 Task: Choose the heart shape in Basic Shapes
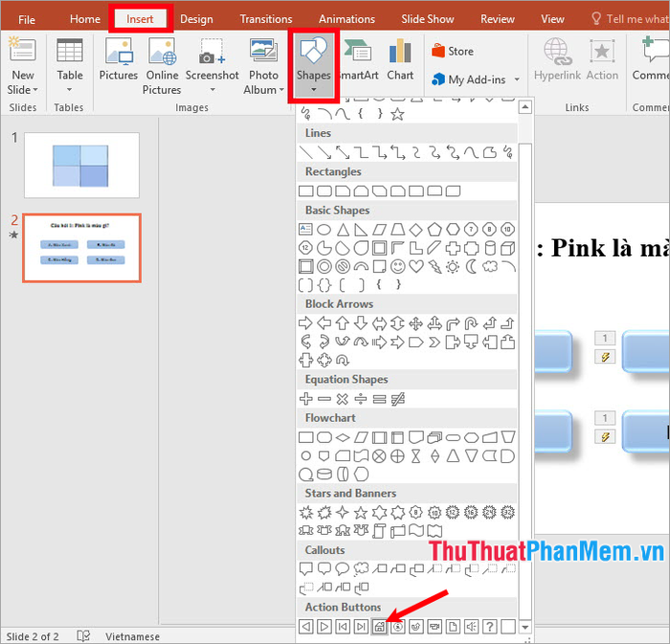click(416, 266)
